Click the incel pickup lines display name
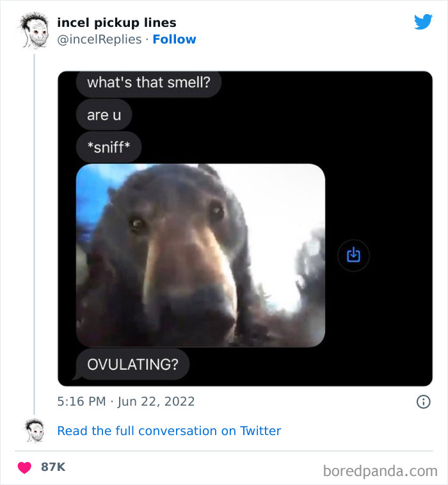Viewport: 448px width, 485px height. point(116,22)
